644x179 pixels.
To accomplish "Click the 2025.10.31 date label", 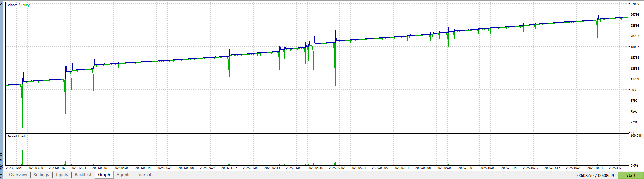I will pos(595,168).
